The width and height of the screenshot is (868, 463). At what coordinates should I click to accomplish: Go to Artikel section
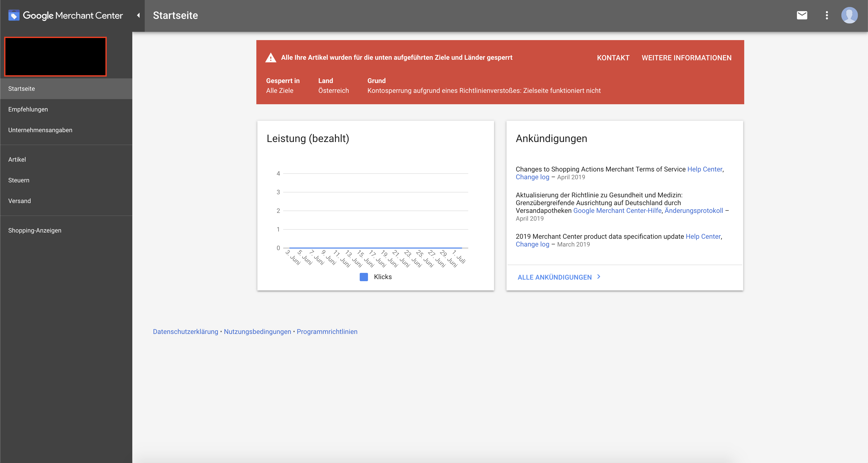(17, 160)
